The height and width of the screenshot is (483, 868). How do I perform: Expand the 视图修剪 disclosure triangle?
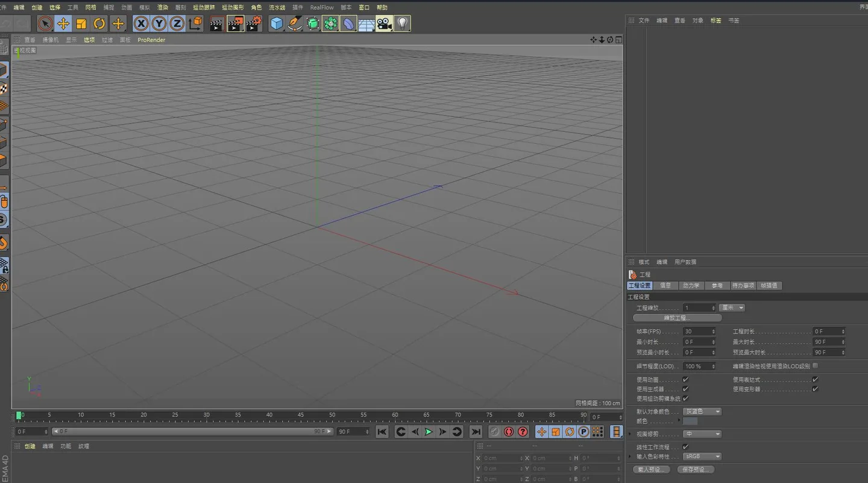[x=631, y=434]
